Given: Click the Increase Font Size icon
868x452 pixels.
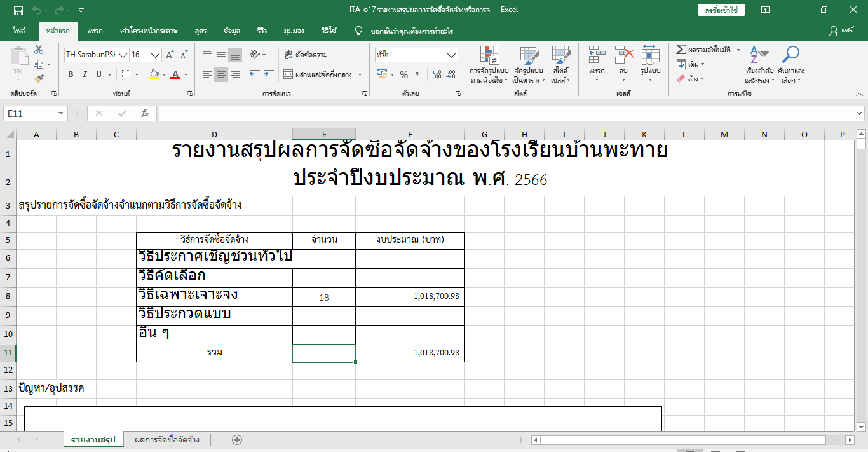Looking at the screenshot, I should coord(170,55).
